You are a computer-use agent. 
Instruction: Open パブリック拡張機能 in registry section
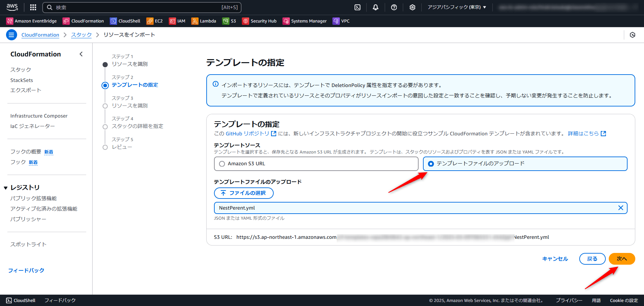[33, 199]
